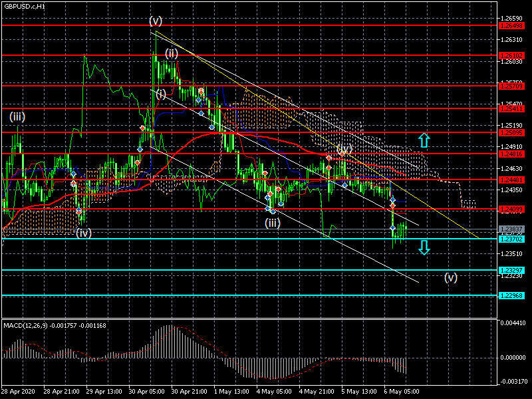This screenshot has height=399, width=532.
Task: Select the 1.24099 red price level tag
Action: tap(511, 209)
